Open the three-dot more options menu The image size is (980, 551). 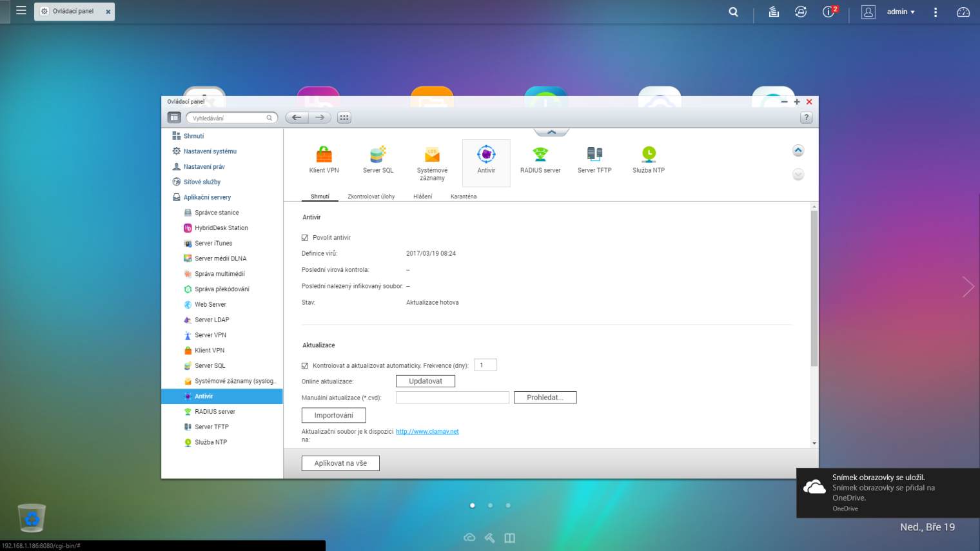[x=936, y=12]
